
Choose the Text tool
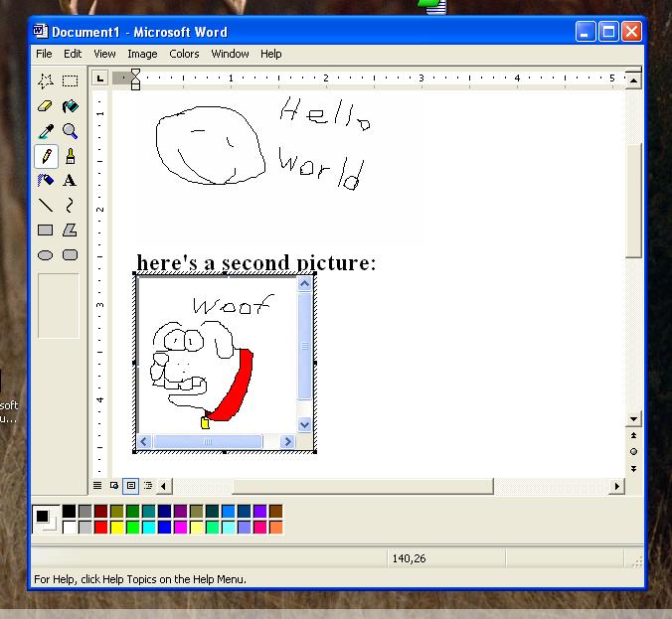point(70,181)
